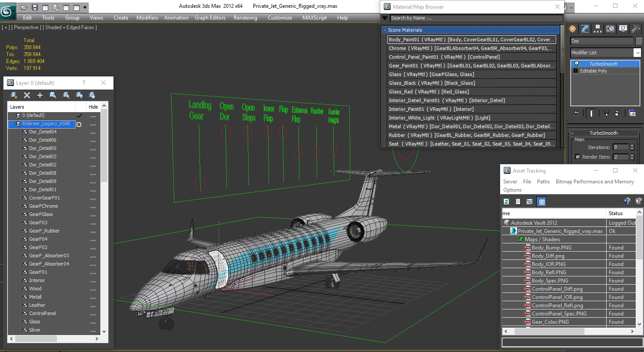Open the Motion command panel tab
Screen dimensions: 644x352
[611, 29]
